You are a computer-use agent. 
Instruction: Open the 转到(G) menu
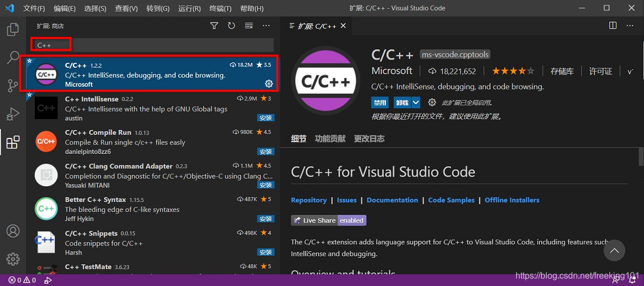click(158, 8)
